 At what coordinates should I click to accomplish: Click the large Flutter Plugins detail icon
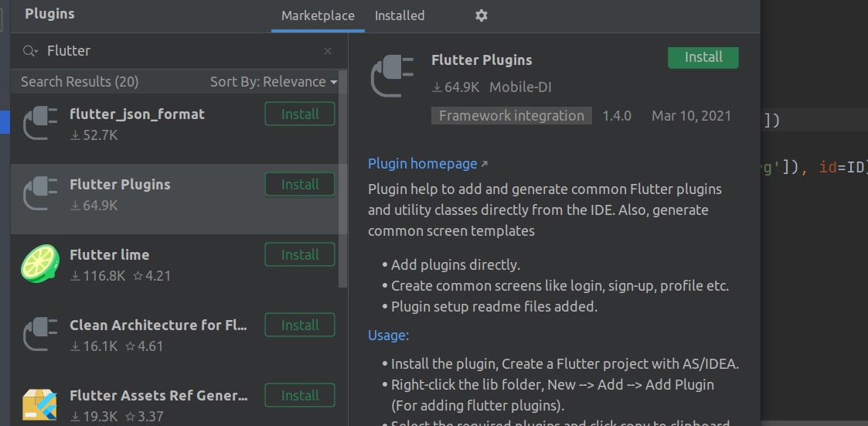pyautogui.click(x=392, y=76)
